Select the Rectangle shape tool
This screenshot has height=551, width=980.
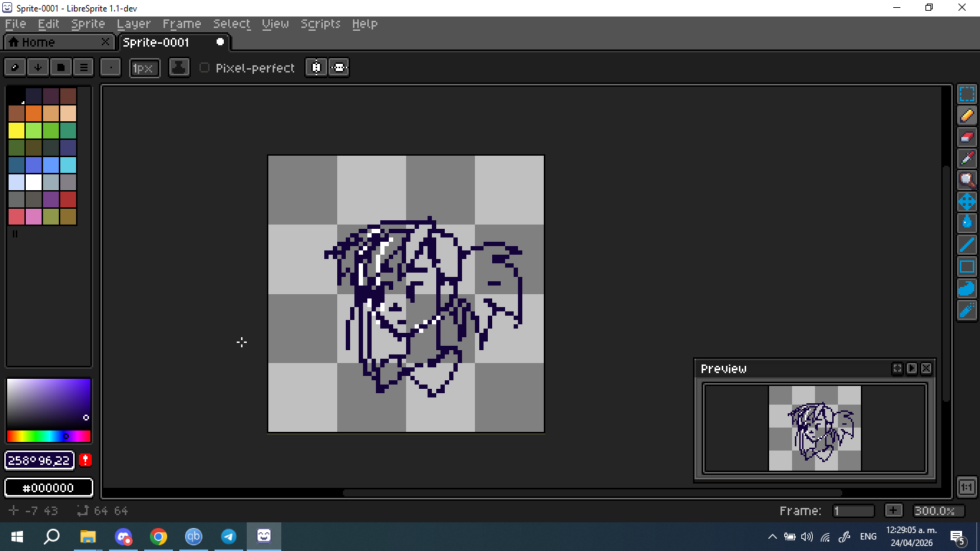tap(967, 266)
